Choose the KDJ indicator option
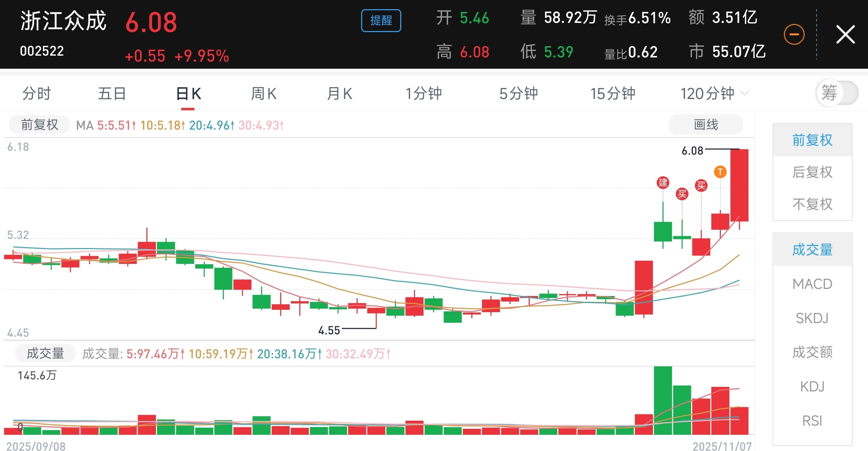The height and width of the screenshot is (451, 868). click(x=812, y=387)
